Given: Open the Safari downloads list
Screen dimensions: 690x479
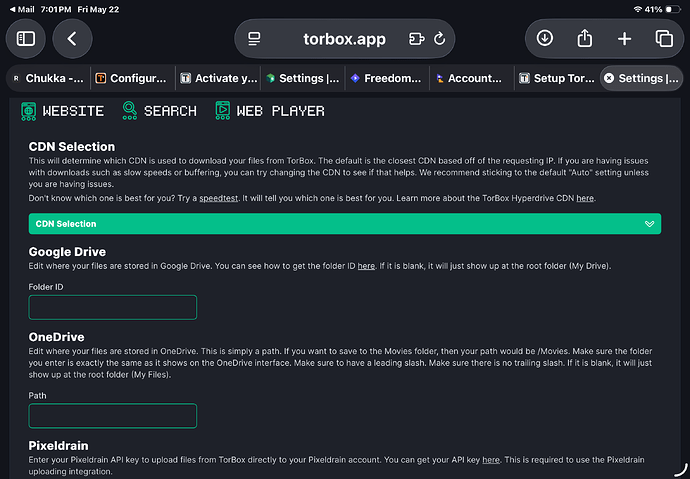Looking at the screenshot, I should coord(545,38).
